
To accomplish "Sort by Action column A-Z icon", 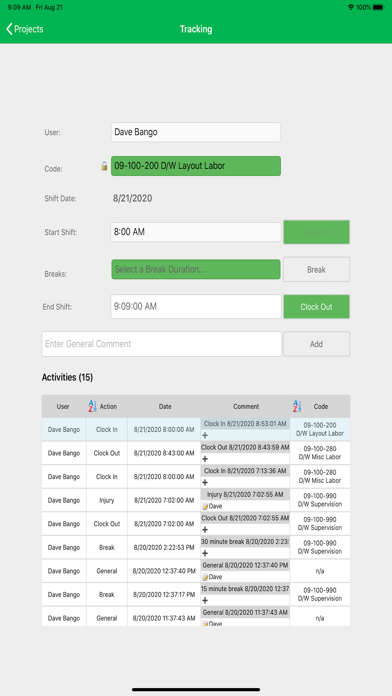I will click(92, 406).
